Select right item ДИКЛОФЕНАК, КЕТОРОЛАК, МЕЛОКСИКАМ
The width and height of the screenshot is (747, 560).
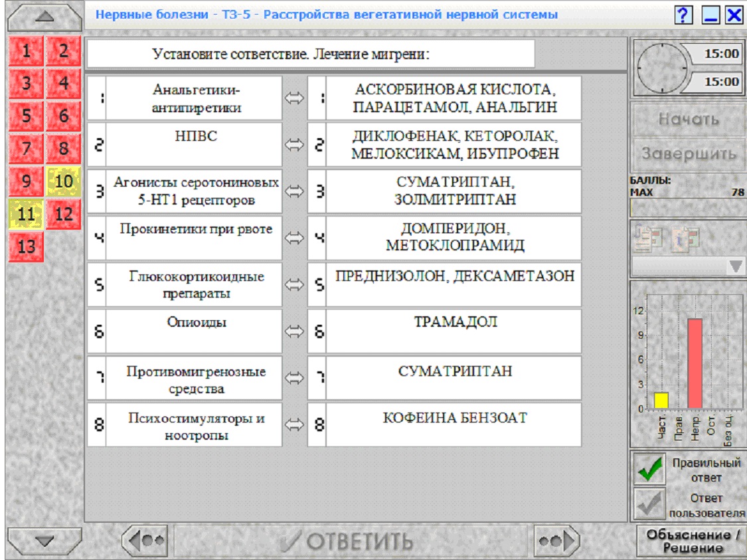pos(444,144)
